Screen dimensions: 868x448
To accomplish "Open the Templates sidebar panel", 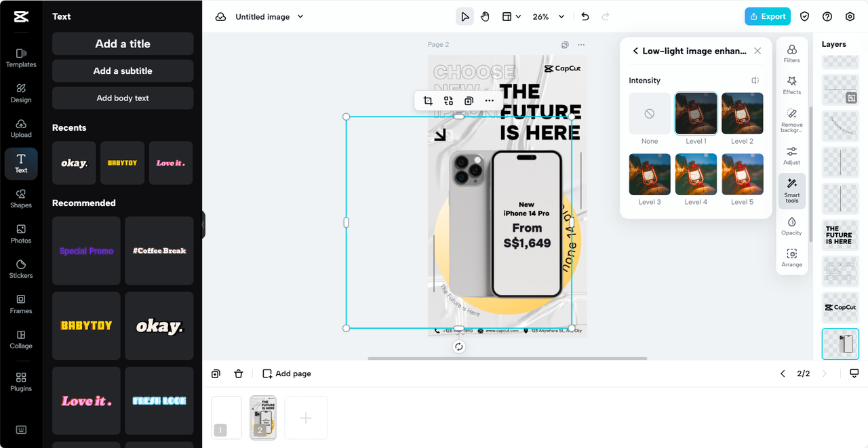I will coord(21,58).
